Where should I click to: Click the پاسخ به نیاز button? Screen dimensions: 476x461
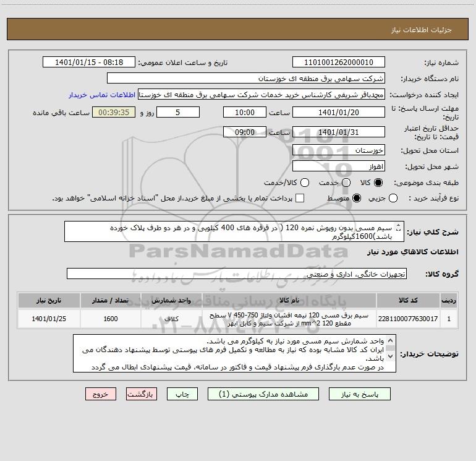click(360, 394)
